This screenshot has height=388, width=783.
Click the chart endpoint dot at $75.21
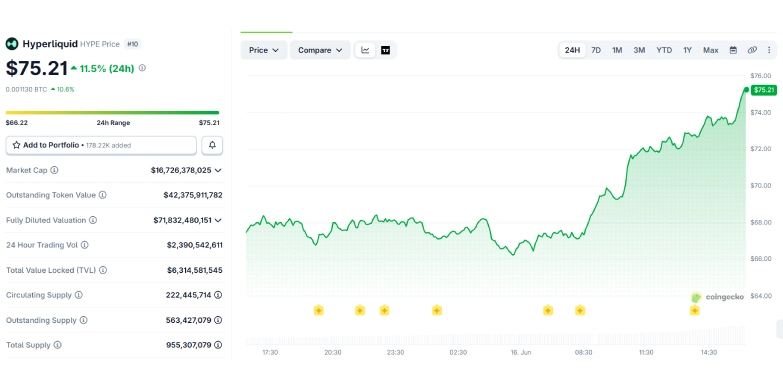tap(746, 90)
